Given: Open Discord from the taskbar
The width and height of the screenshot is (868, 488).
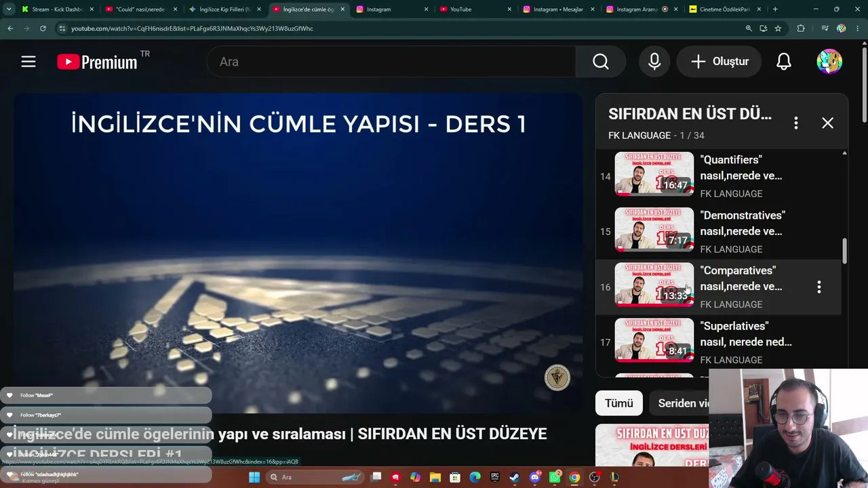Looking at the screenshot, I should [534, 477].
